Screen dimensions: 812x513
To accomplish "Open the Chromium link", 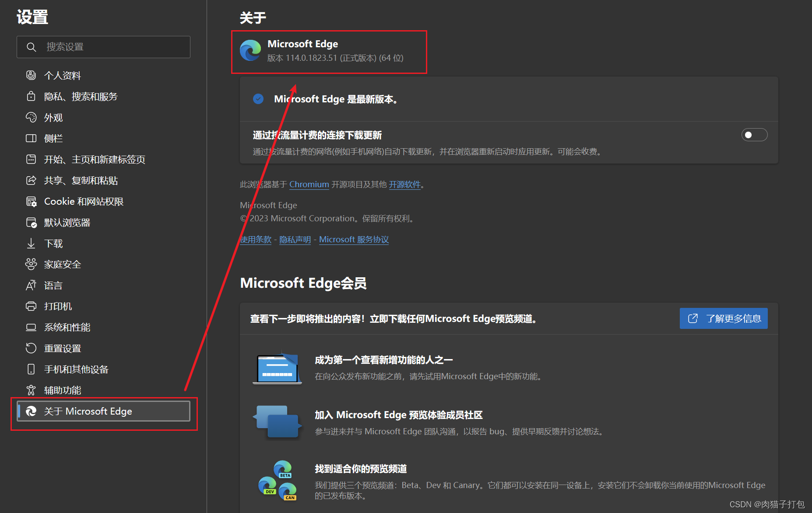I will (x=309, y=184).
